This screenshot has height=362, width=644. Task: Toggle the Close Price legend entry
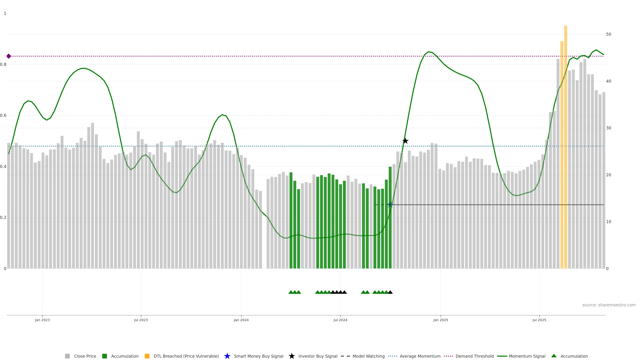pos(85,356)
